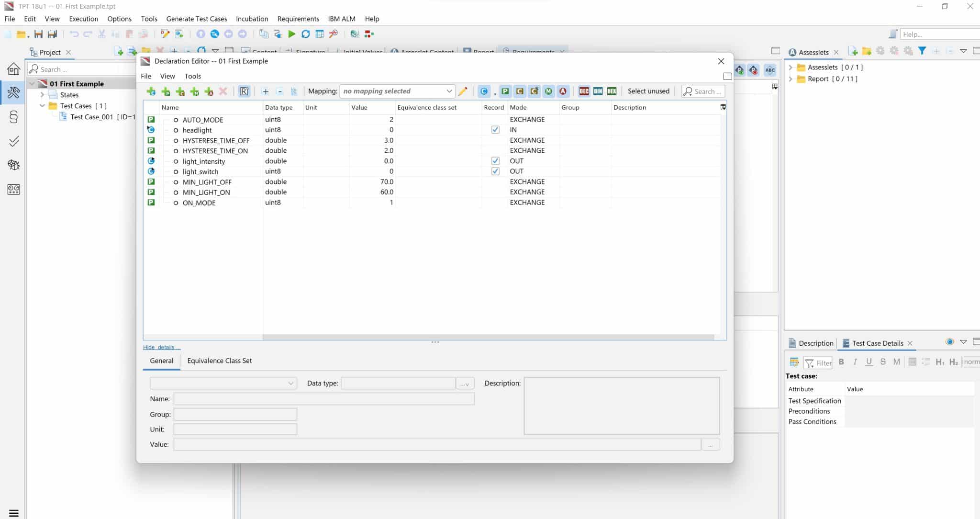Click the Name input field

(323, 399)
